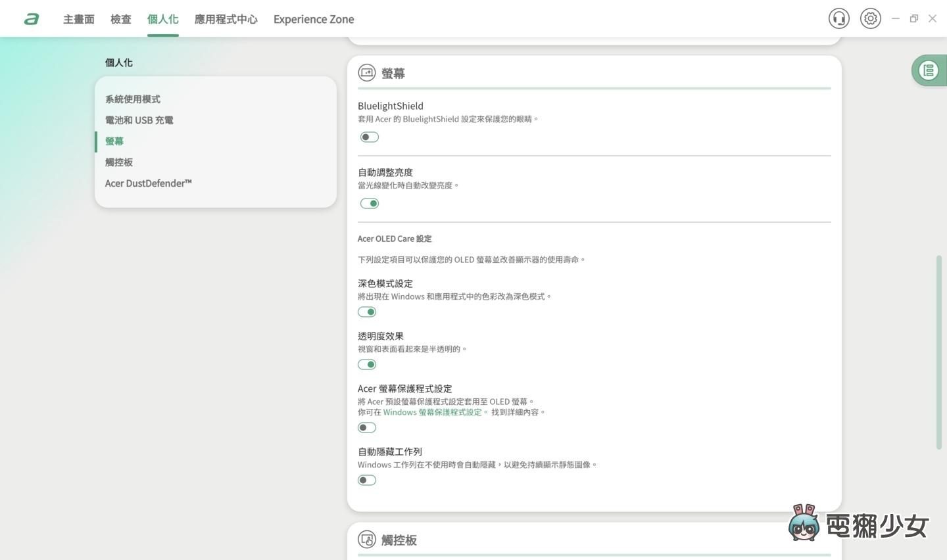Click the 個人化 sidebar heading
This screenshot has height=560, width=947.
tap(119, 62)
